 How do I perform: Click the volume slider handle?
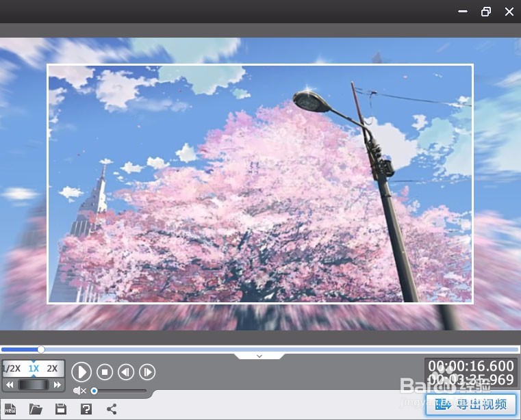(94, 391)
